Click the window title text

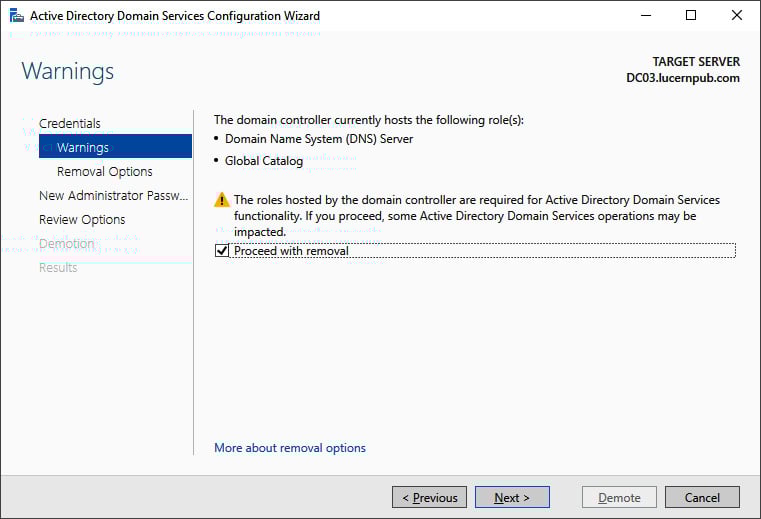tap(175, 16)
